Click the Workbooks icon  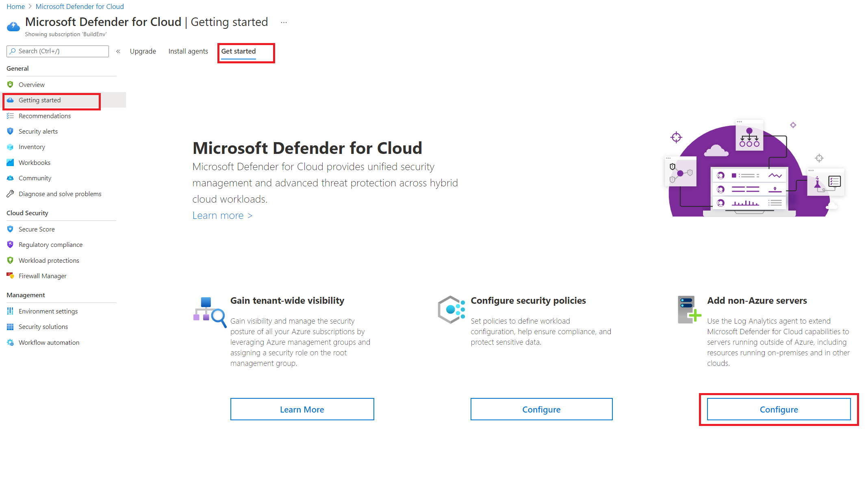pos(10,162)
